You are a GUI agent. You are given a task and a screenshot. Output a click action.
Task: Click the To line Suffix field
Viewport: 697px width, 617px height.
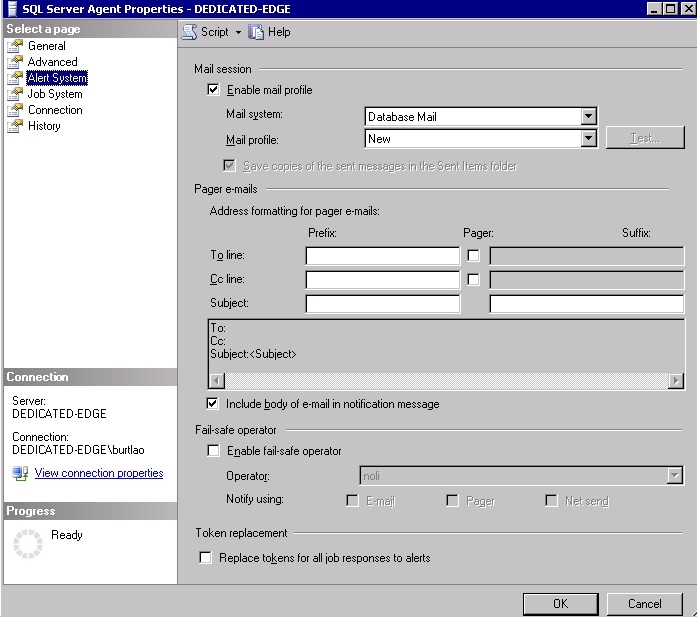[x=586, y=256]
